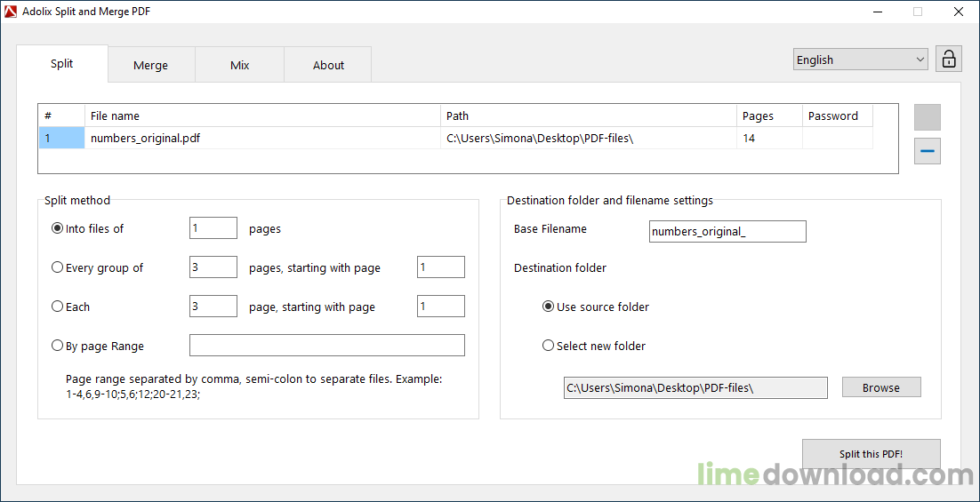980x502 pixels.
Task: Click the 'Every group of' count field
Action: (x=213, y=267)
